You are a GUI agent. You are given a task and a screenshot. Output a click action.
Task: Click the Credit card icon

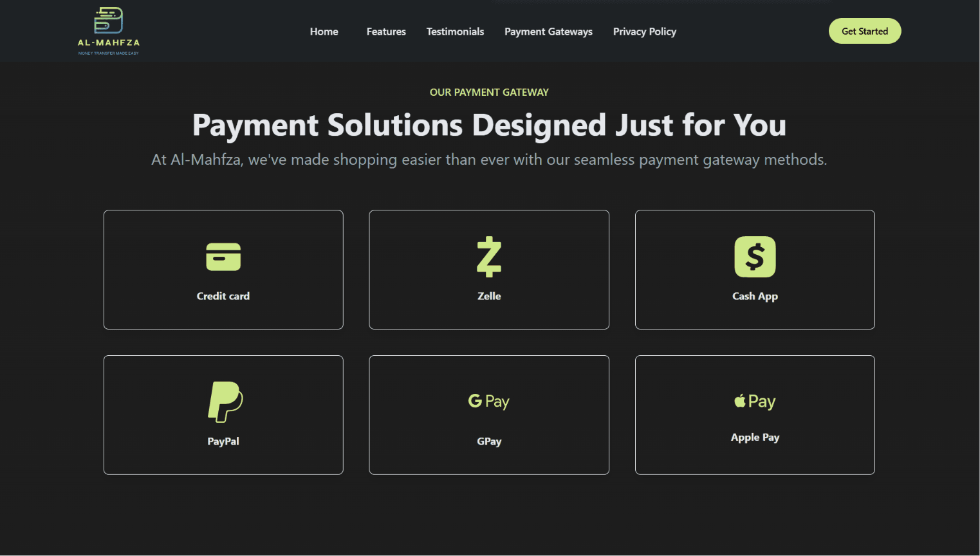[223, 257]
